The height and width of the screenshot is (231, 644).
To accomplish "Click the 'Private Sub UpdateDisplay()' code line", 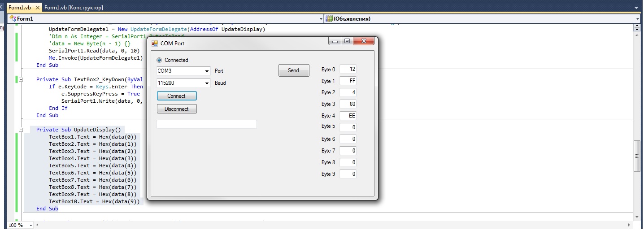I will 78,130.
